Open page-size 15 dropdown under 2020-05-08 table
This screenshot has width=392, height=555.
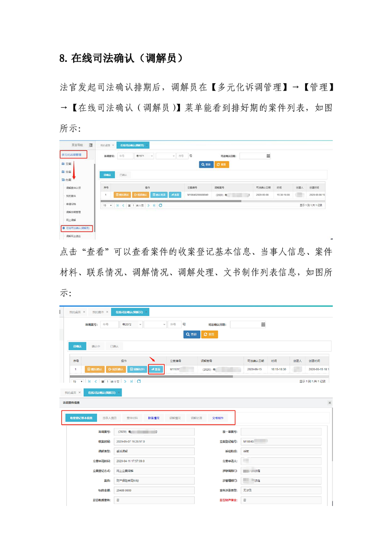click(107, 205)
